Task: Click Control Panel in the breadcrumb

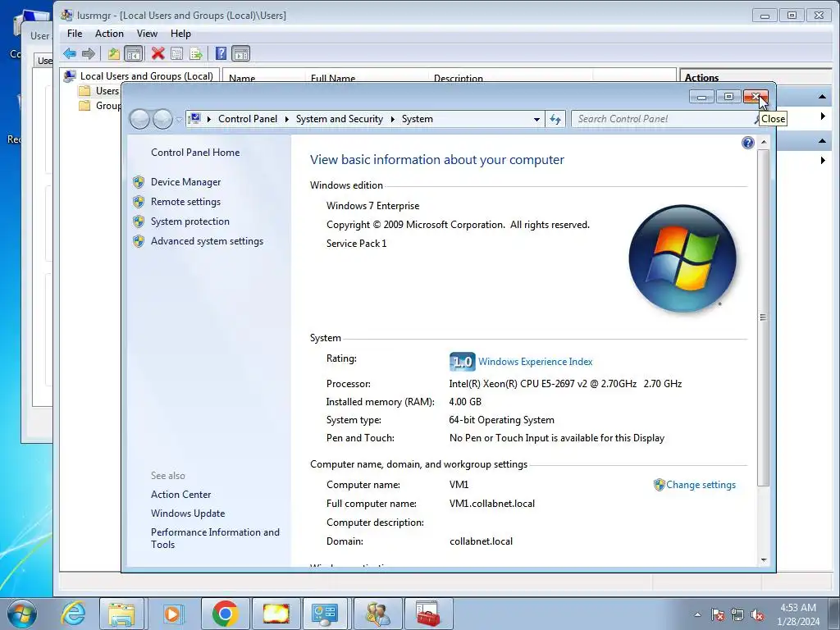Action: pyautogui.click(x=248, y=119)
